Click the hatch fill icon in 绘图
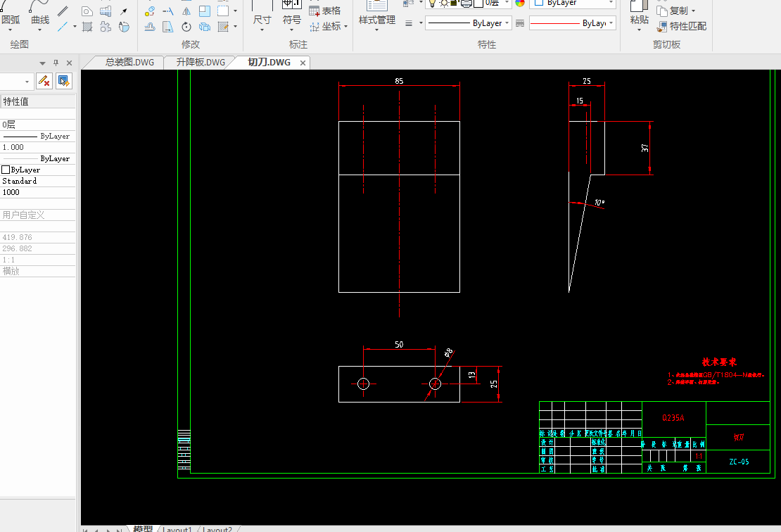 [x=87, y=27]
